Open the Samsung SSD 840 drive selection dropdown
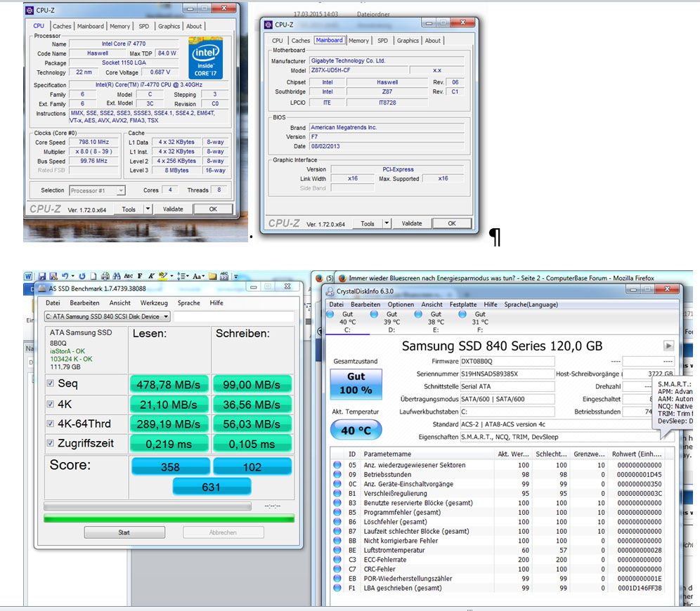This screenshot has width=700, height=611. tap(107, 316)
